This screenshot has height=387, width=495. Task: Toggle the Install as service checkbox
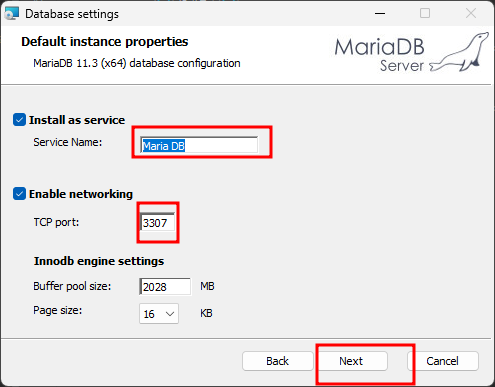pos(19,120)
